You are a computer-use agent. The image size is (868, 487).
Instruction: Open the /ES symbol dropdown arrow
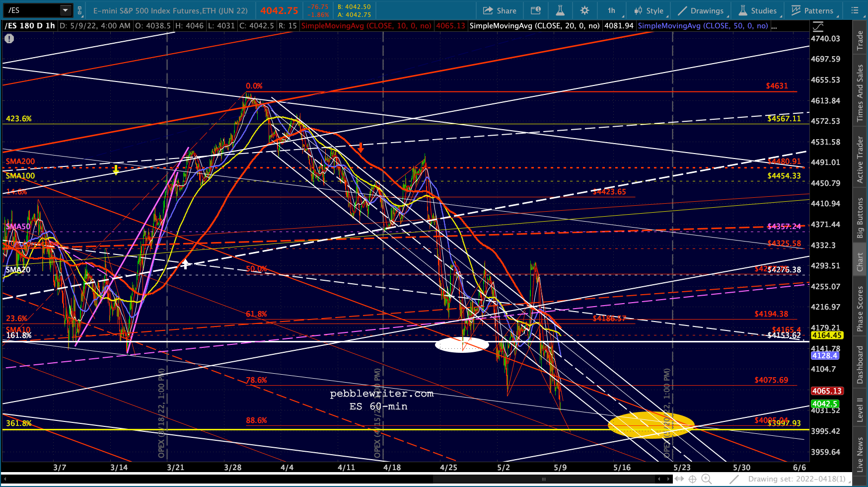coord(66,10)
